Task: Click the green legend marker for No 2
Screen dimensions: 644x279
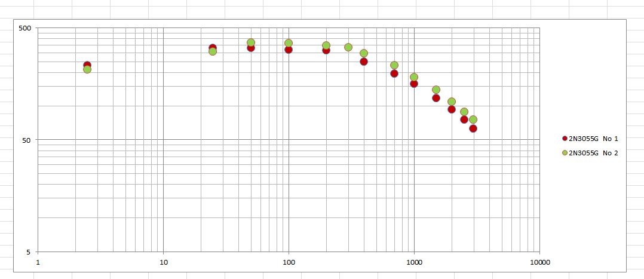Action: (565, 153)
